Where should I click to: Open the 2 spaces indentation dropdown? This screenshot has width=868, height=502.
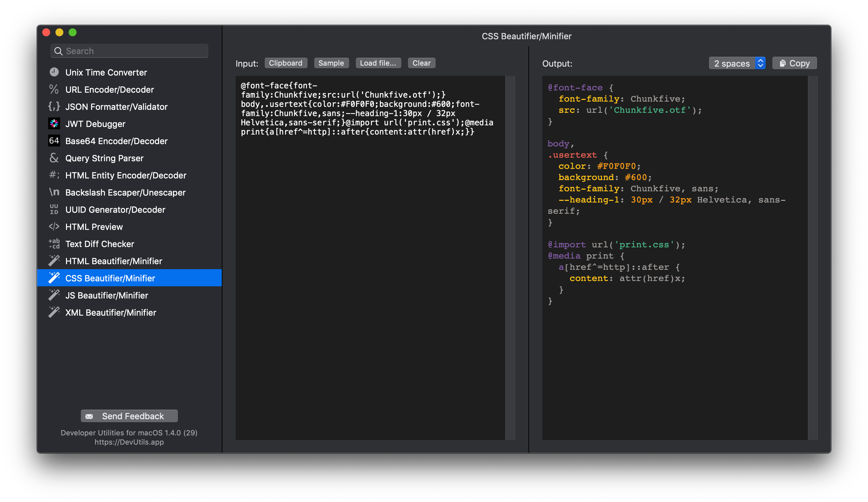point(737,63)
